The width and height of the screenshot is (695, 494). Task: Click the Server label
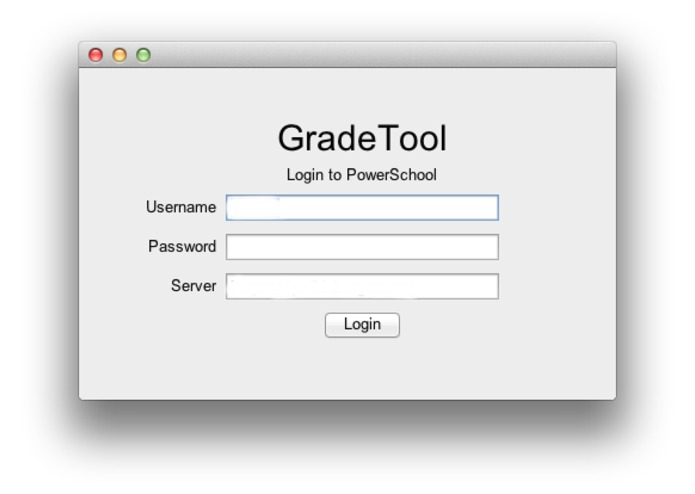pos(194,286)
